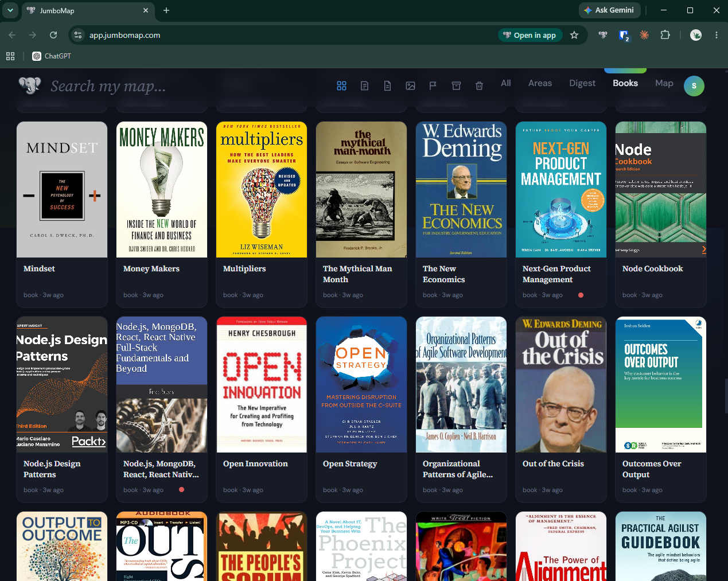Open Output to Outcome book cover
This screenshot has height=581, width=728.
tap(62, 546)
